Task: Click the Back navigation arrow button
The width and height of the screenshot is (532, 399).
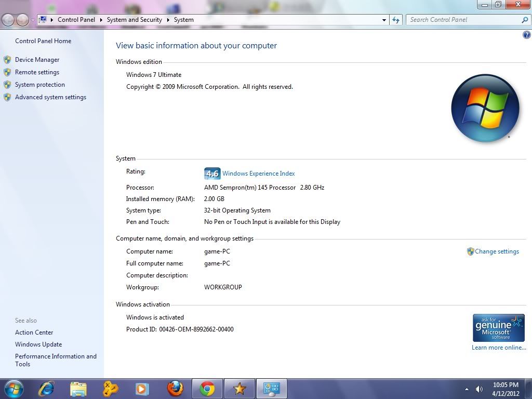Action: pos(8,20)
